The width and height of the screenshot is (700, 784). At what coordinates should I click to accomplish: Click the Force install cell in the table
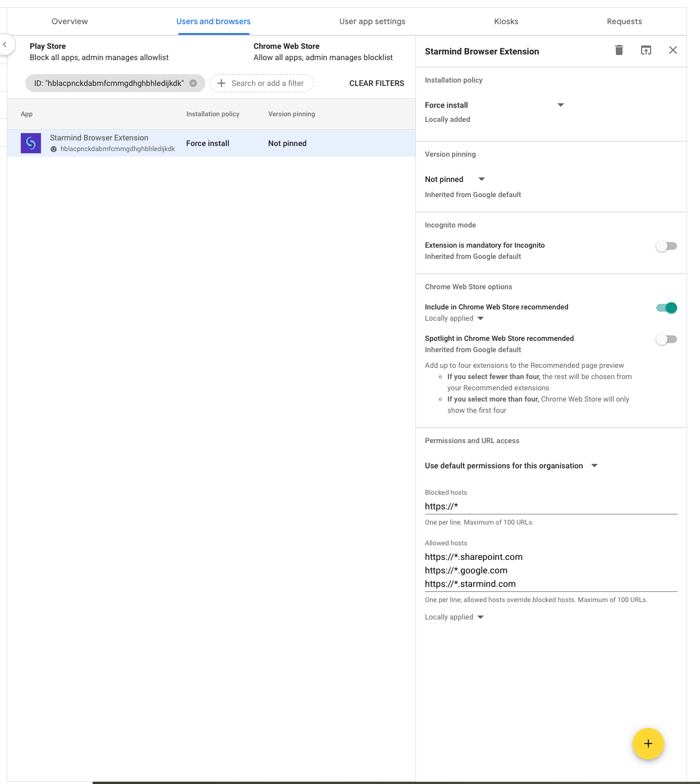point(208,143)
